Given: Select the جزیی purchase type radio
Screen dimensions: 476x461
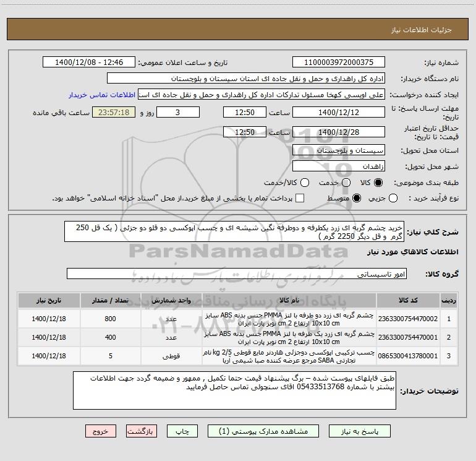Looking at the screenshot, I should click(x=393, y=198).
